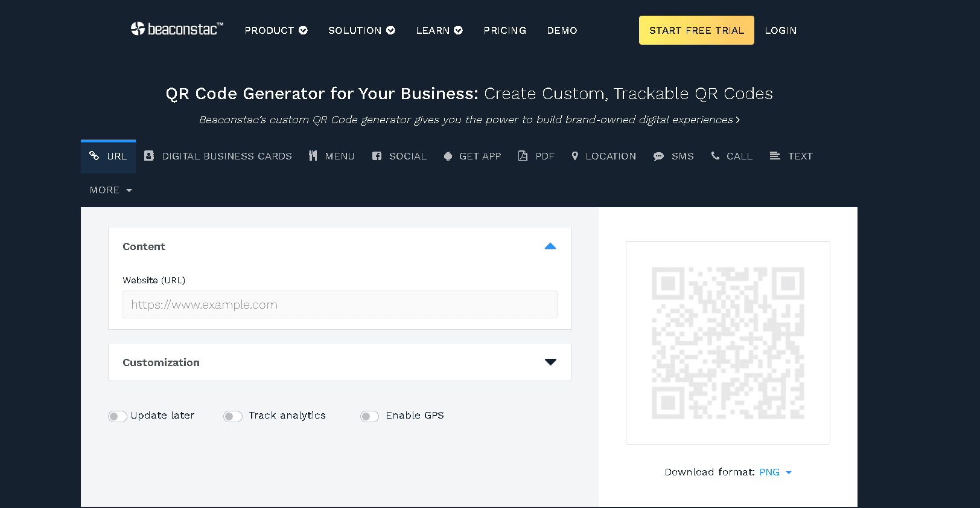Collapse the Content section
The height and width of the screenshot is (508, 980).
(550, 246)
